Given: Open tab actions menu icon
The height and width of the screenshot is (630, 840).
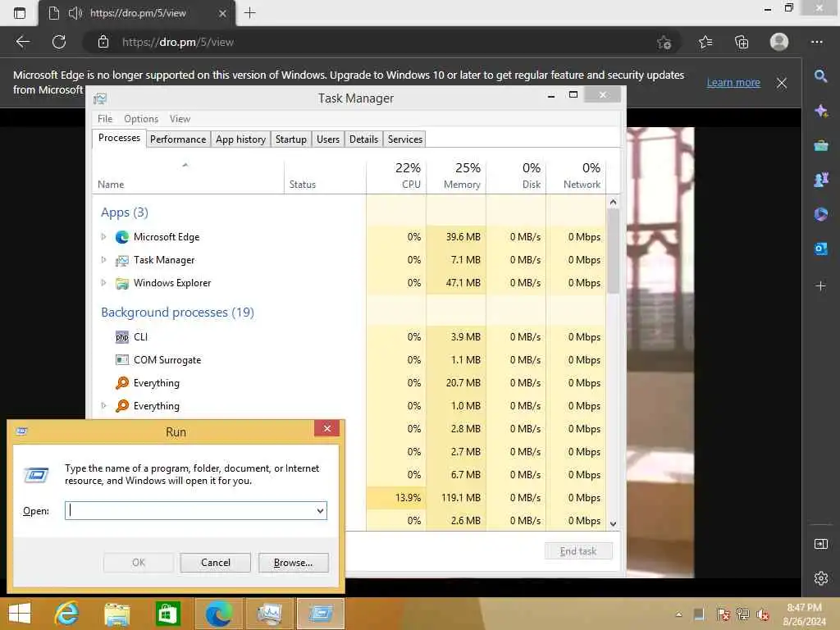Looking at the screenshot, I should [x=20, y=13].
